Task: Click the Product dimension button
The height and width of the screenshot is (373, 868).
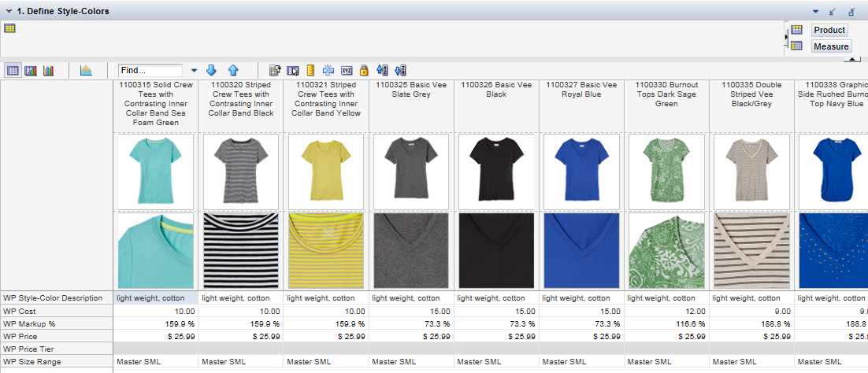Action: coord(829,30)
